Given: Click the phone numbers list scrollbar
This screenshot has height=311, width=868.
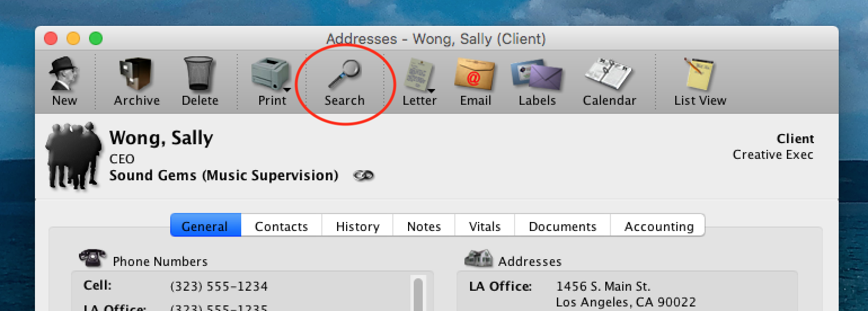Looking at the screenshot, I should coord(418,293).
